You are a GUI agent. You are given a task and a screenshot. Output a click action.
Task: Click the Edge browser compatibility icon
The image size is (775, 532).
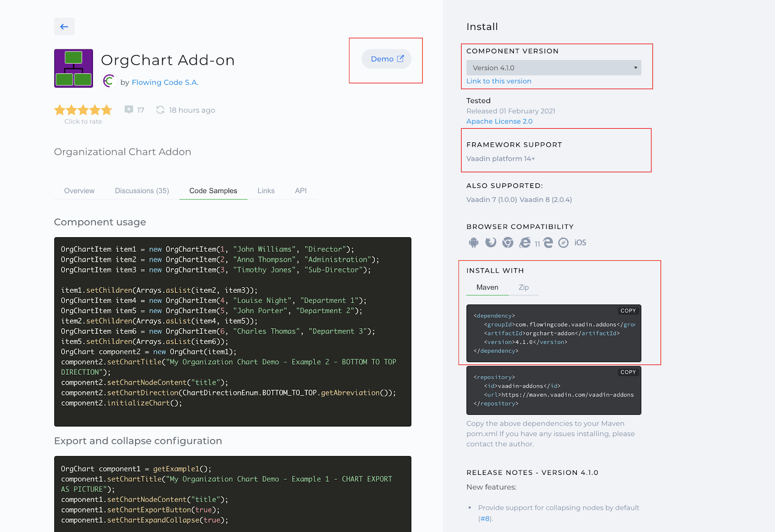coord(548,243)
